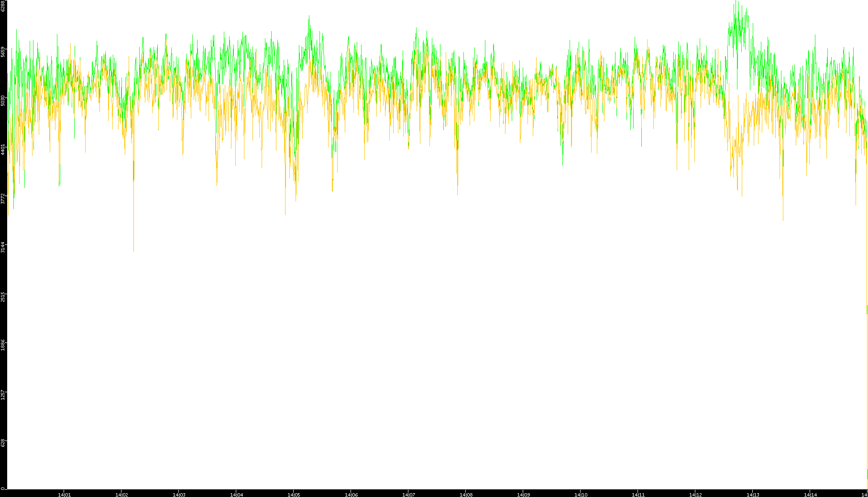The width and height of the screenshot is (868, 497).
Task: Select the 14:14 time axis label
Action: click(810, 495)
